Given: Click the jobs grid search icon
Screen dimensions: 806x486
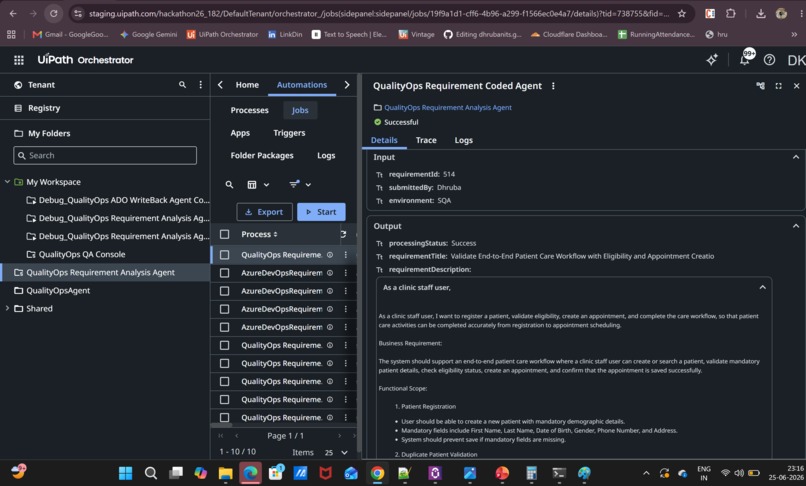Looking at the screenshot, I should (229, 185).
